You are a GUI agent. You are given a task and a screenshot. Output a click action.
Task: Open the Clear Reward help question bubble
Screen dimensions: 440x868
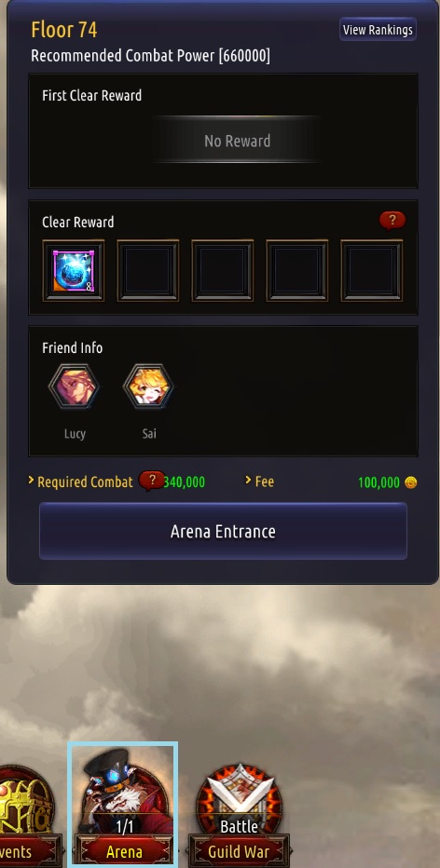click(x=392, y=221)
